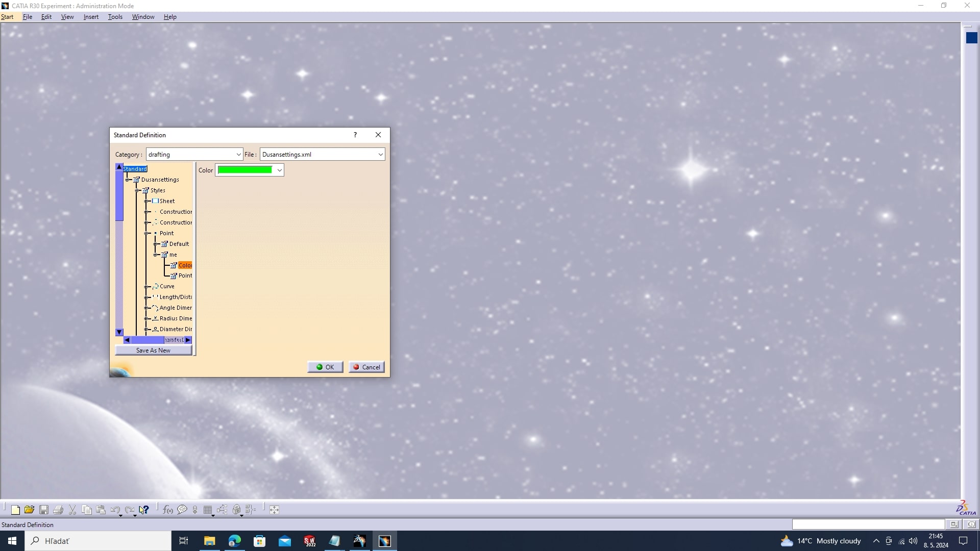Open the Windows notification center icon

coord(963,541)
